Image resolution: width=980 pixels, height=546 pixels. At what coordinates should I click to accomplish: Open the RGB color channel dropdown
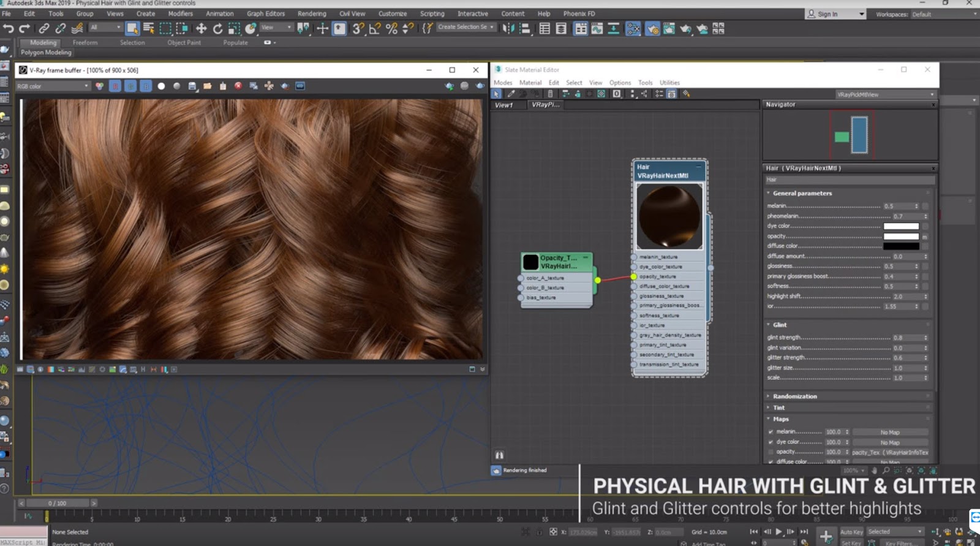(x=53, y=86)
